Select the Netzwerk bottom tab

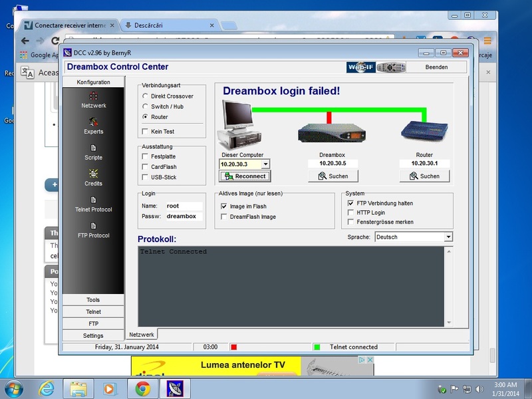(142, 334)
